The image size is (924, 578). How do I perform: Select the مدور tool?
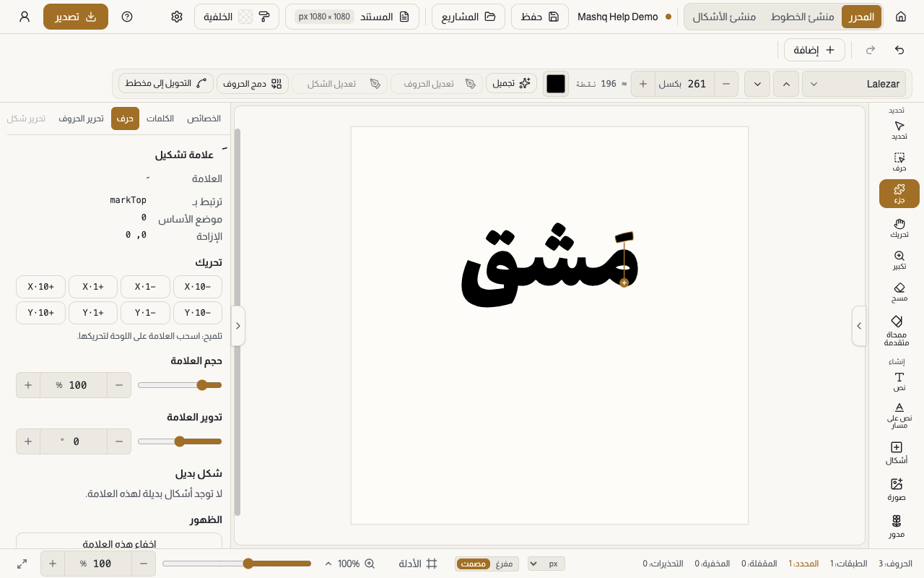click(897, 527)
